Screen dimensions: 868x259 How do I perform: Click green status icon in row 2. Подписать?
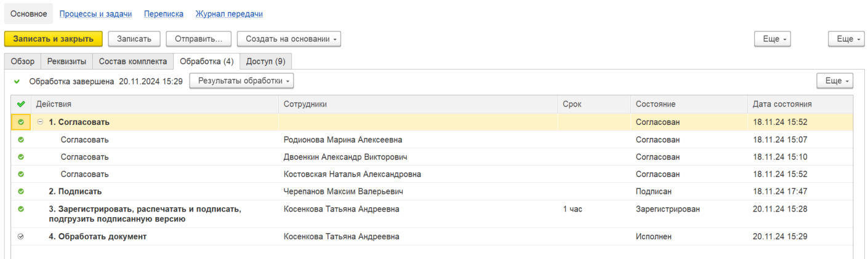(21, 191)
